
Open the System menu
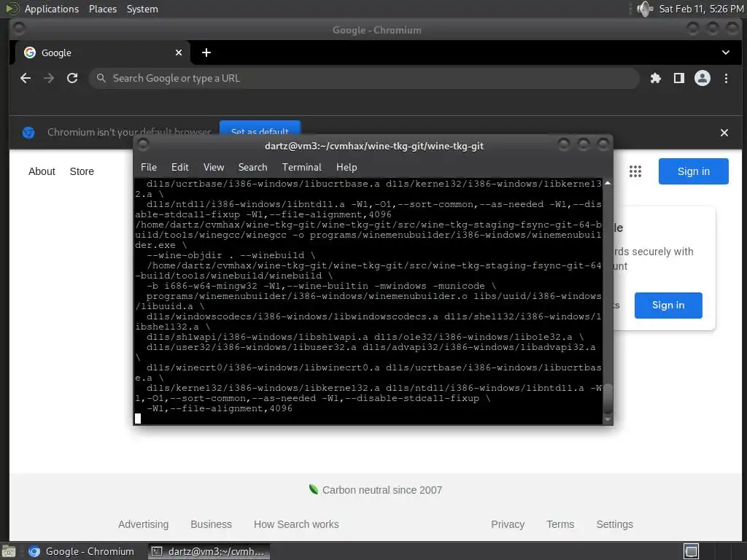[142, 9]
